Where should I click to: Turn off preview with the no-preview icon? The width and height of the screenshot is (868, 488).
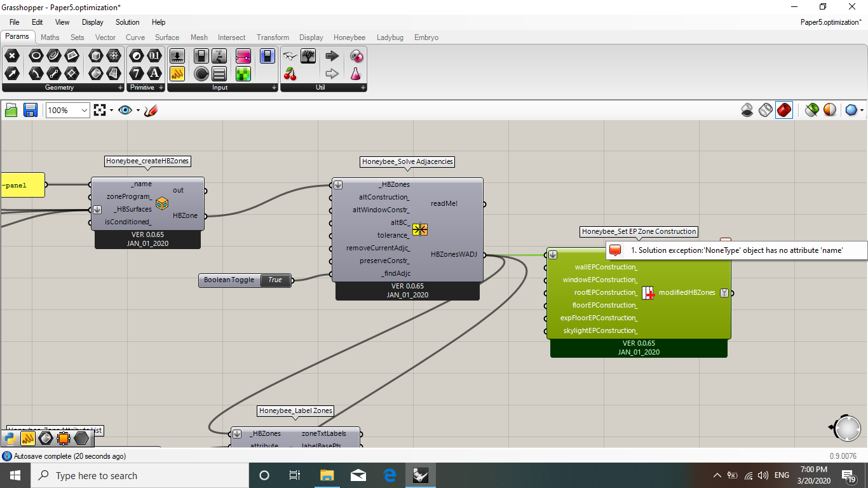coord(748,110)
